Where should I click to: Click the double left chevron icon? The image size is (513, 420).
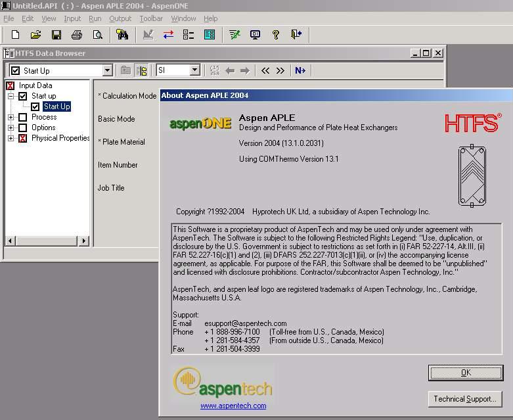tap(265, 70)
